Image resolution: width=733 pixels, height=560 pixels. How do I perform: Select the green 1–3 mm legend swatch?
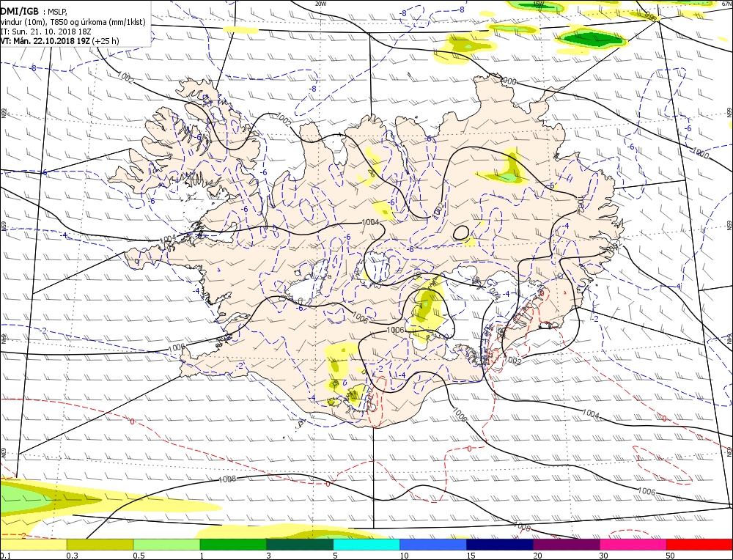pos(233,545)
